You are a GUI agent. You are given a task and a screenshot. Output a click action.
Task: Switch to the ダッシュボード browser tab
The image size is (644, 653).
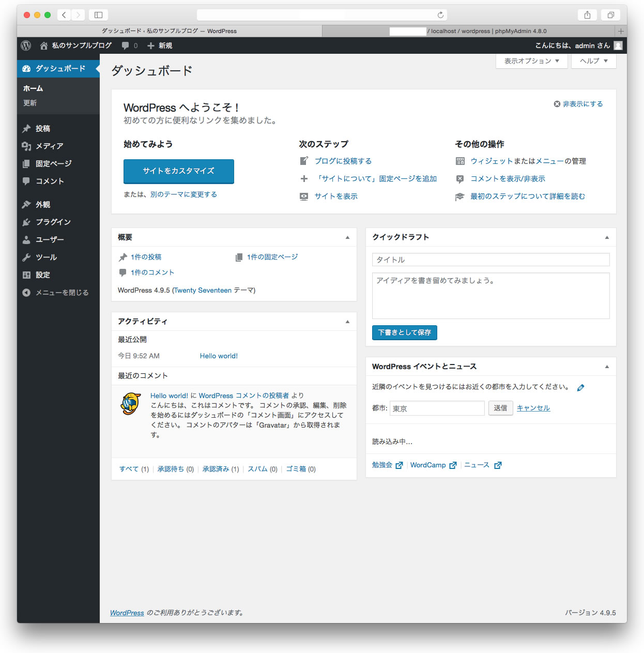(170, 31)
